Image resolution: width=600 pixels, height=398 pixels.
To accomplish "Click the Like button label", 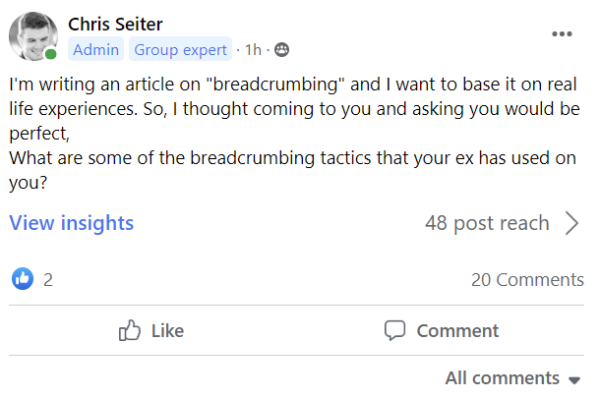I will 168,331.
